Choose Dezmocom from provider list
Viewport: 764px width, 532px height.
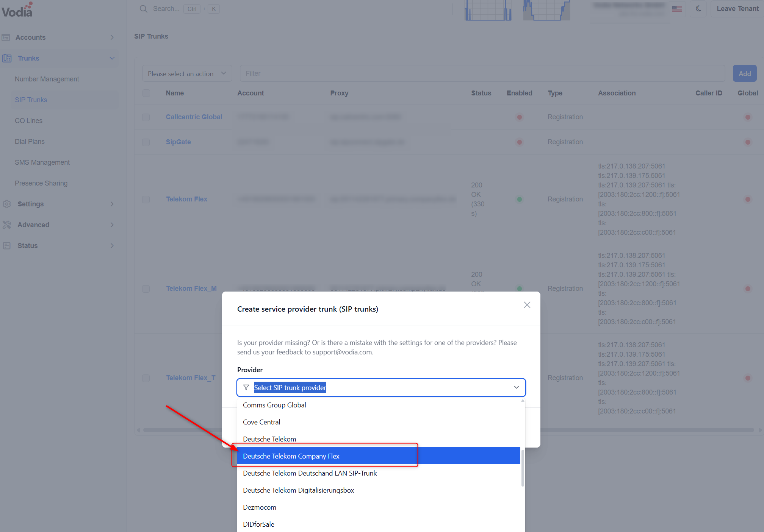pos(260,507)
